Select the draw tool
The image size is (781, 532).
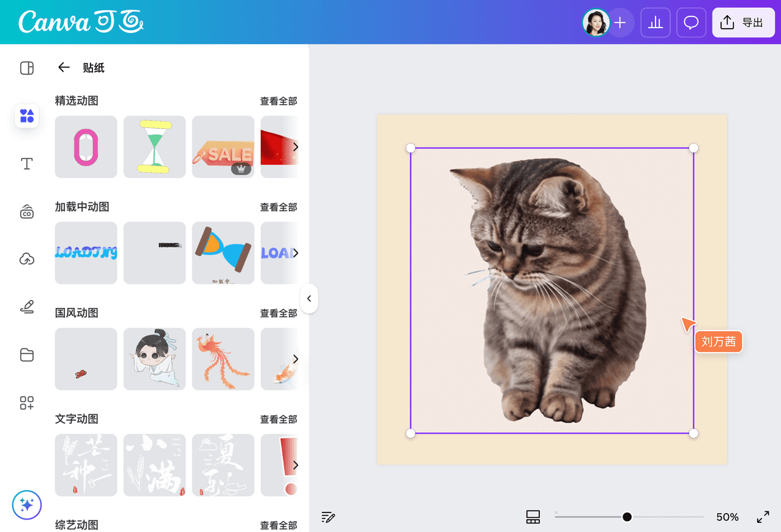26,307
